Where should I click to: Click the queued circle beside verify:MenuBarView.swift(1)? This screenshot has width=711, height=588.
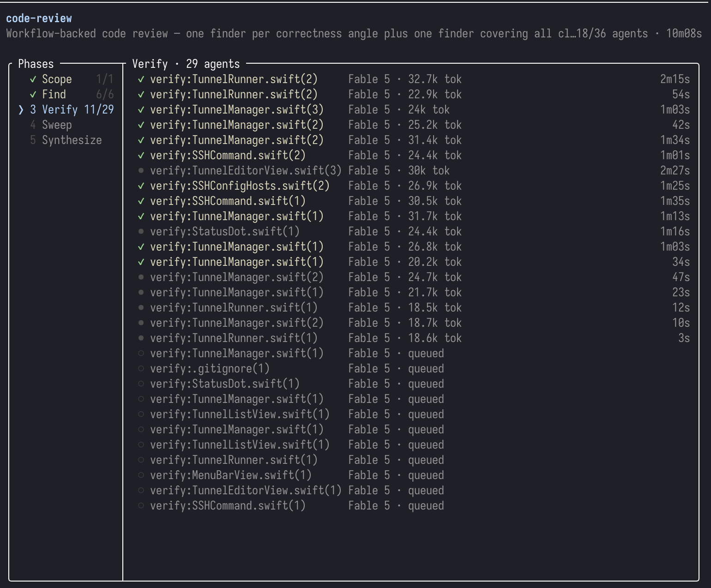[141, 475]
